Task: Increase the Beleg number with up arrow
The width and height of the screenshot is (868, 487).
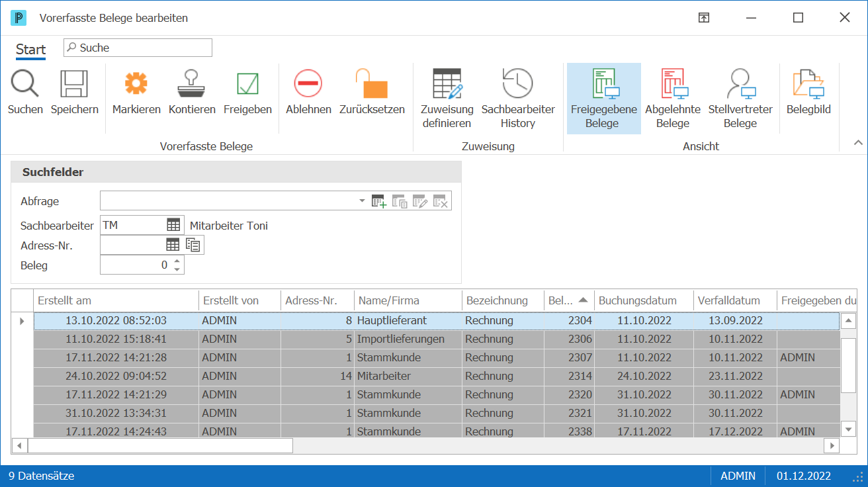Action: [x=177, y=261]
